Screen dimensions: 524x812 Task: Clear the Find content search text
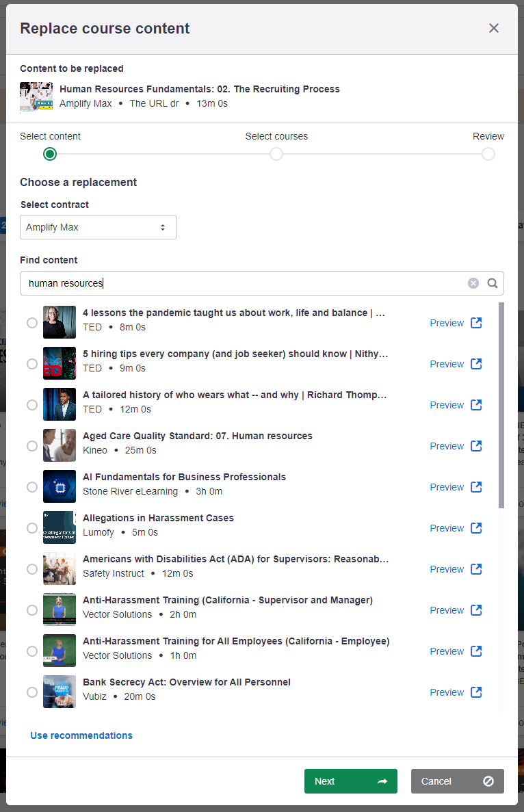473,283
